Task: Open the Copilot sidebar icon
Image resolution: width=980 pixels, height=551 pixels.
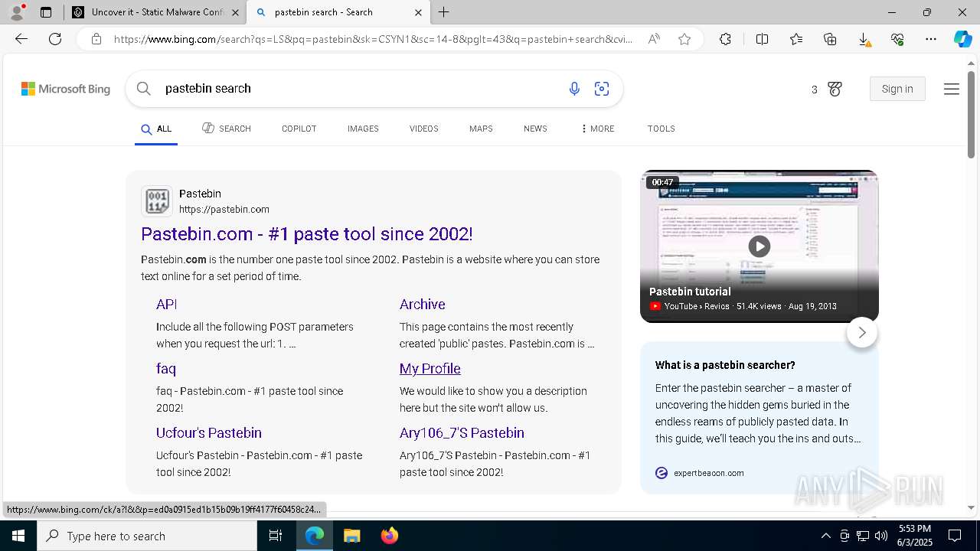Action: click(x=962, y=39)
